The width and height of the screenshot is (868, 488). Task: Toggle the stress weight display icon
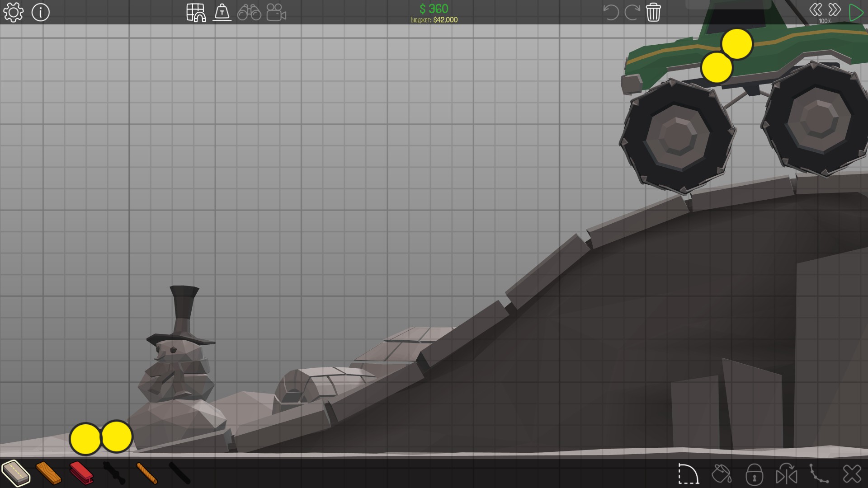[x=222, y=13]
